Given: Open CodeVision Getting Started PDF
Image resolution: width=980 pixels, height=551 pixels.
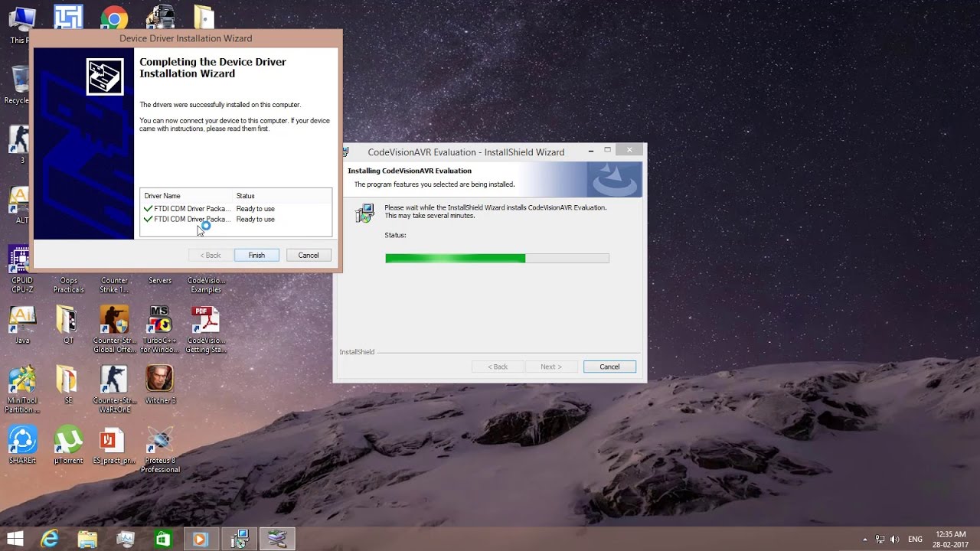Looking at the screenshot, I should pyautogui.click(x=205, y=330).
